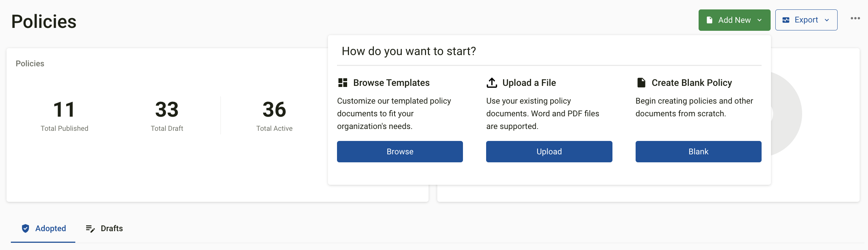The width and height of the screenshot is (868, 250).
Task: Click the Browse Templates grid icon
Action: (342, 83)
